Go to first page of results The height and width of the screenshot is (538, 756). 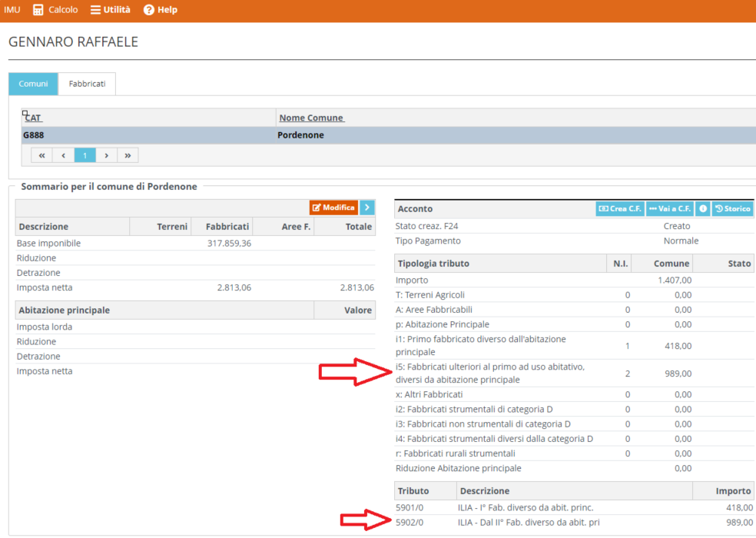tap(42, 155)
